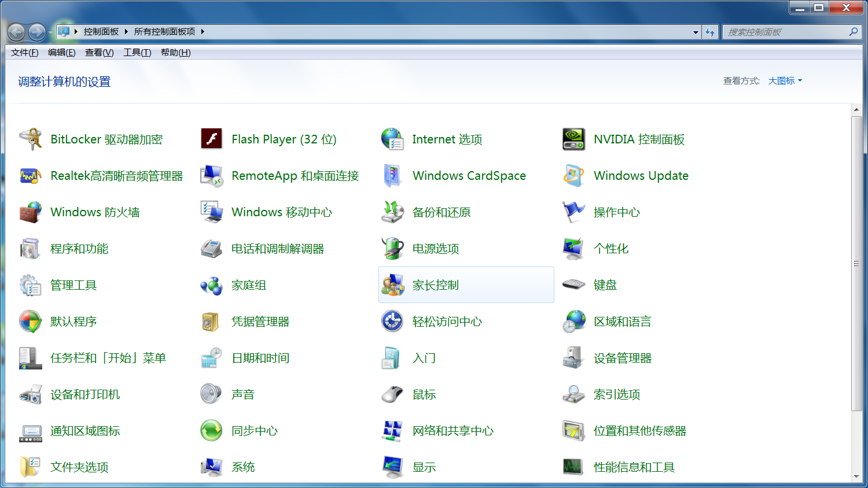Open the 通知区域图标 link
The height and width of the screenshot is (488, 868).
(x=85, y=431)
